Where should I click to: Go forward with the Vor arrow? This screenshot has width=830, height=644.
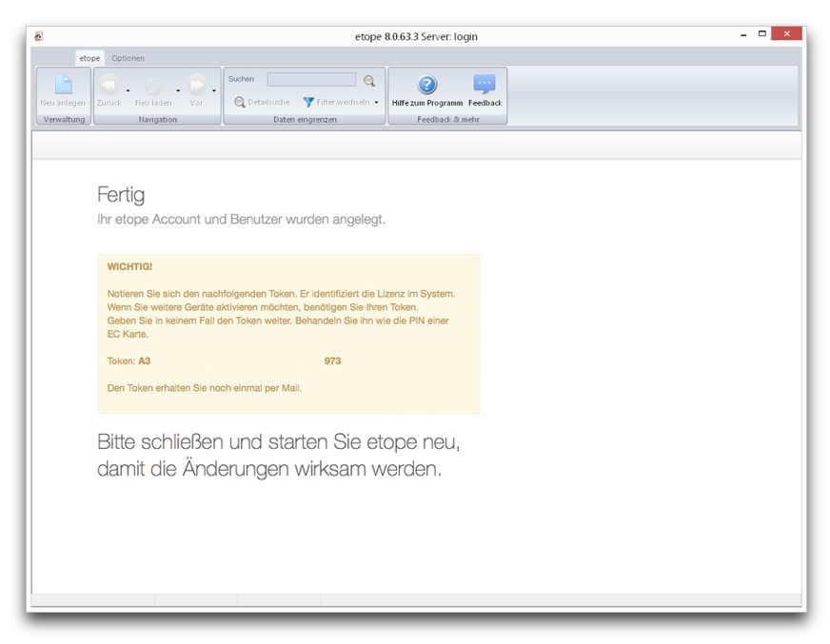(196, 85)
